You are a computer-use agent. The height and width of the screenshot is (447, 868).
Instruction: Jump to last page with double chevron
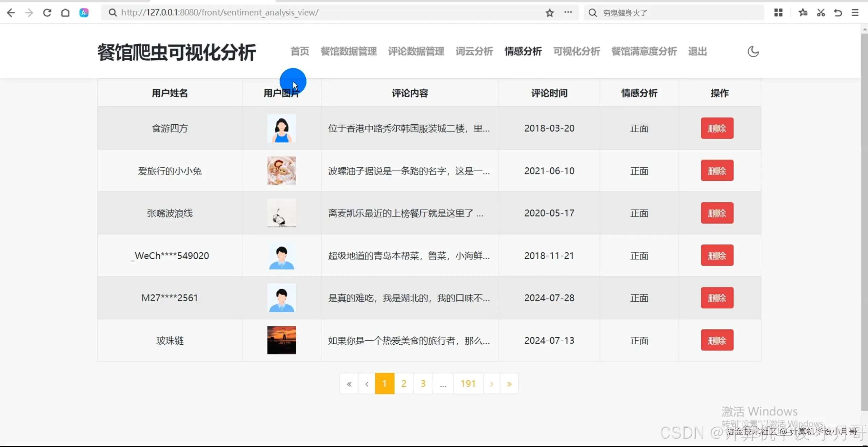509,383
